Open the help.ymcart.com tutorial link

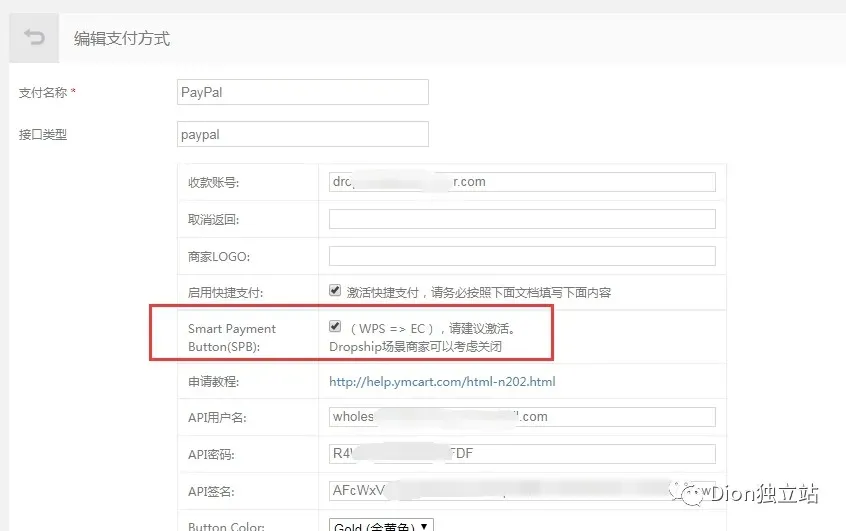pyautogui.click(x=442, y=381)
